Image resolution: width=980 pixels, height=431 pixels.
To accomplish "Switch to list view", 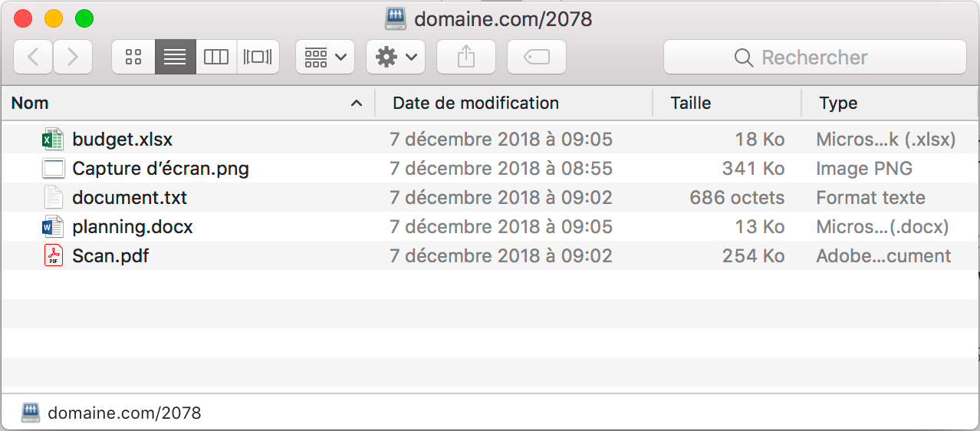I will pos(175,57).
